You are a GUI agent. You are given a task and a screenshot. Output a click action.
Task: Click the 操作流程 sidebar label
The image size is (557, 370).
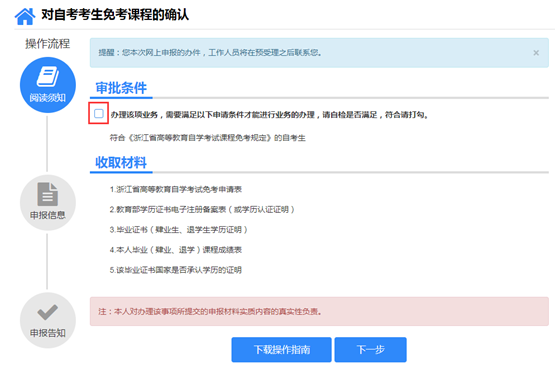coord(48,44)
